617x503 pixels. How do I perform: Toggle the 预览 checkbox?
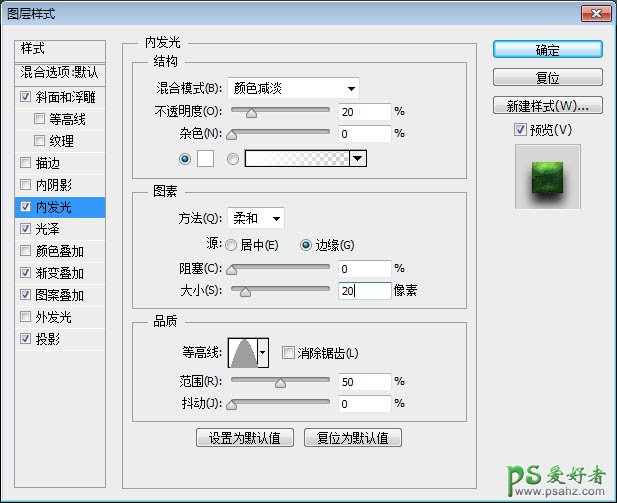(520, 129)
